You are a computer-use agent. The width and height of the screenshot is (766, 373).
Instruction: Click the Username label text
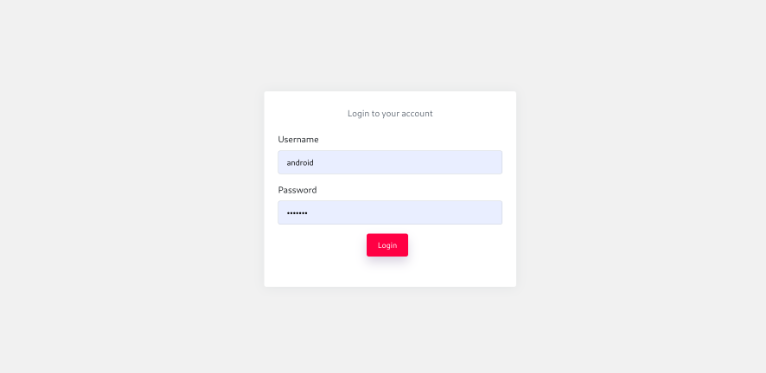pos(298,140)
